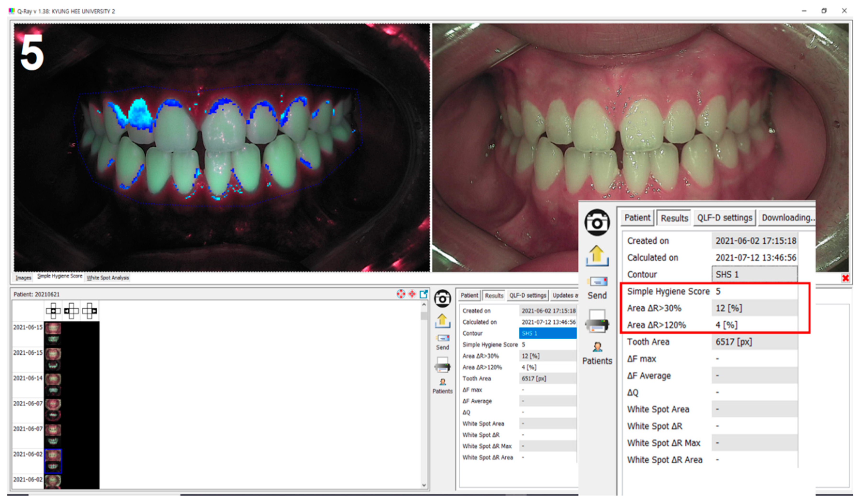
Task: Select the left-side view cross icon
Action: [x=71, y=311]
